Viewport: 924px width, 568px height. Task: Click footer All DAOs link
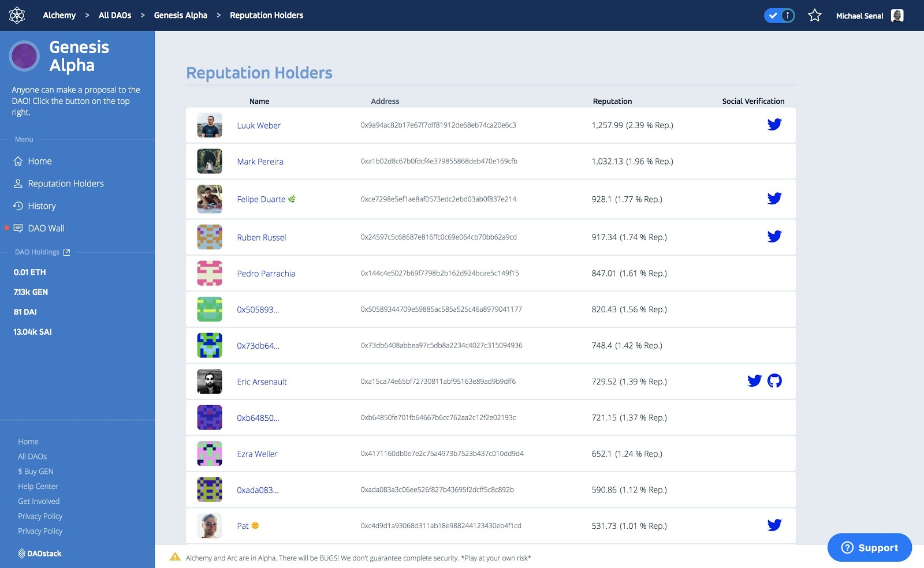click(x=32, y=457)
